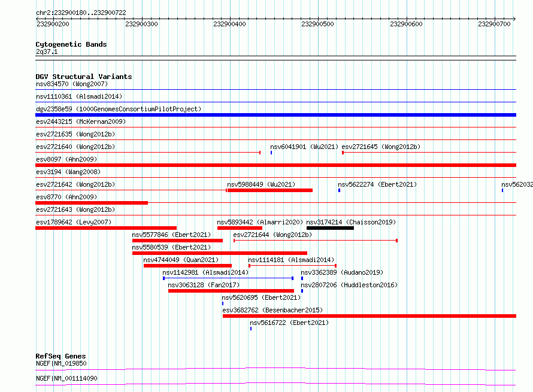
Task: Click esv2443215 (McKernan2009) variant label
Action: tap(81, 121)
